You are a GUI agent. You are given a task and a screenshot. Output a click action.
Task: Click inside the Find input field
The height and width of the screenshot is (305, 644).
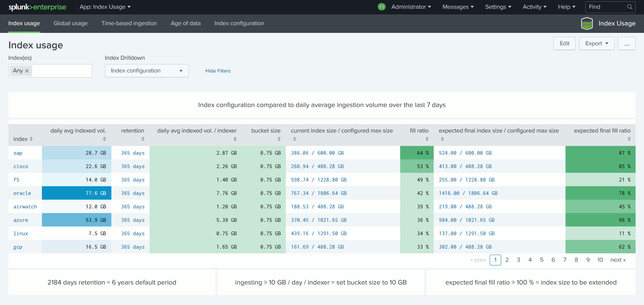pyautogui.click(x=604, y=7)
